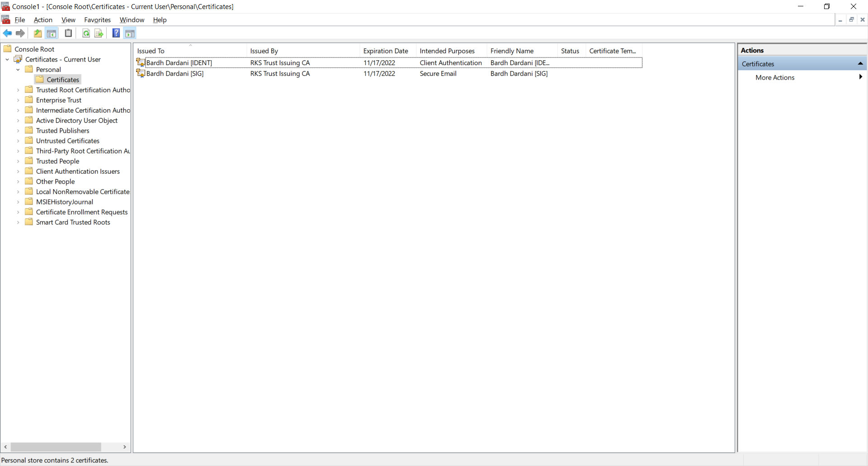This screenshot has height=466, width=868.
Task: Open the Action menu
Action: 43,20
